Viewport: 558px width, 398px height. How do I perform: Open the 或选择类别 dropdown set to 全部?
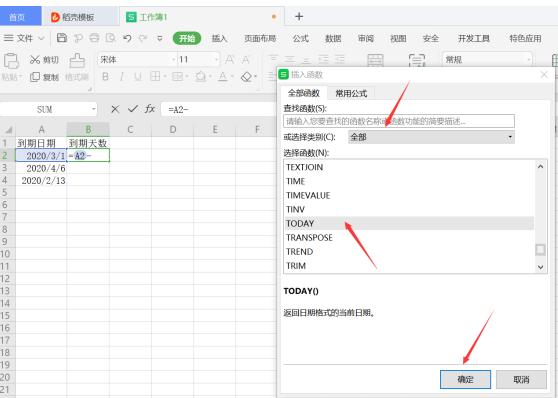click(431, 137)
